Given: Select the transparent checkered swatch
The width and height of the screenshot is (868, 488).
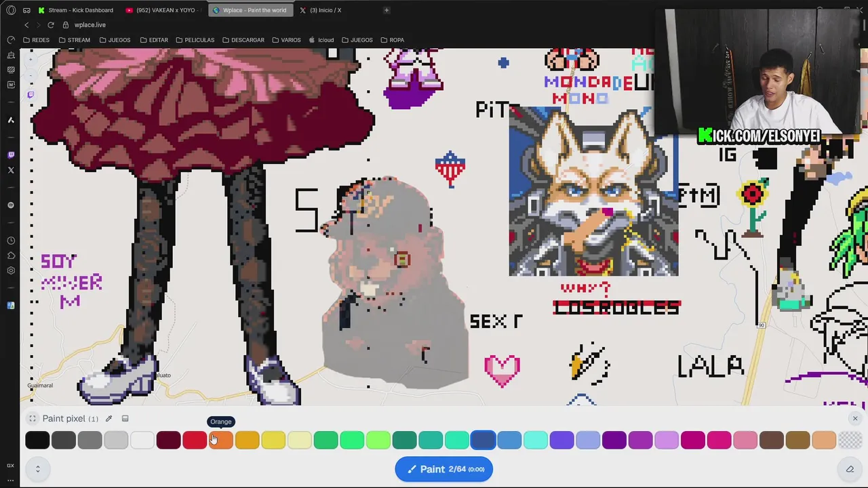Looking at the screenshot, I should [850, 441].
